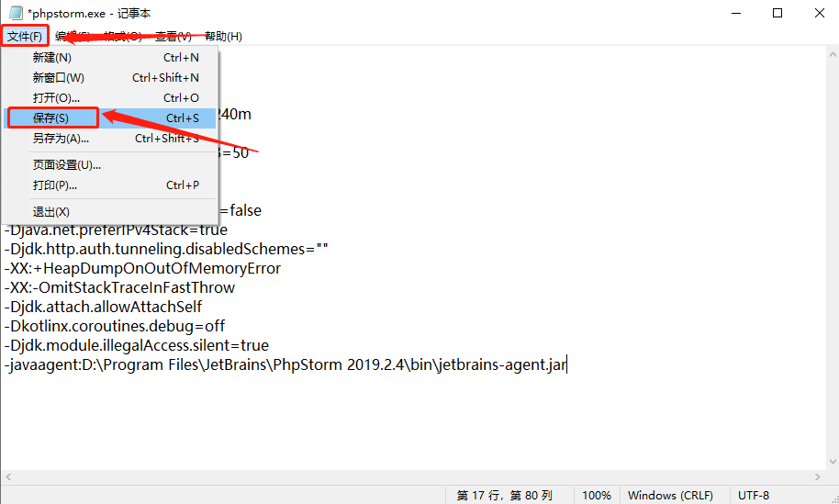Viewport: 839px width, 504px height.
Task: Click the -Djdk.attach.allowAttachSelf line
Action: 104,308
